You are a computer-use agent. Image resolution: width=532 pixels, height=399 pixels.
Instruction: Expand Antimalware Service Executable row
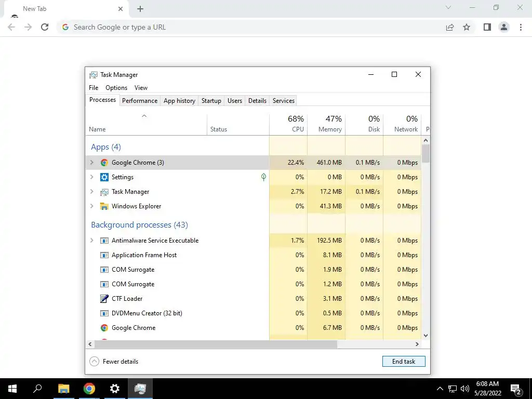click(x=91, y=241)
